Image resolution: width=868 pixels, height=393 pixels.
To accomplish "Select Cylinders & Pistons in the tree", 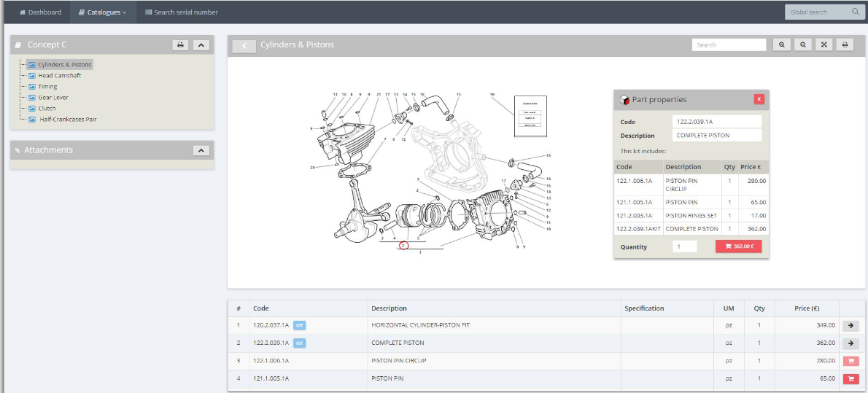I will (65, 65).
